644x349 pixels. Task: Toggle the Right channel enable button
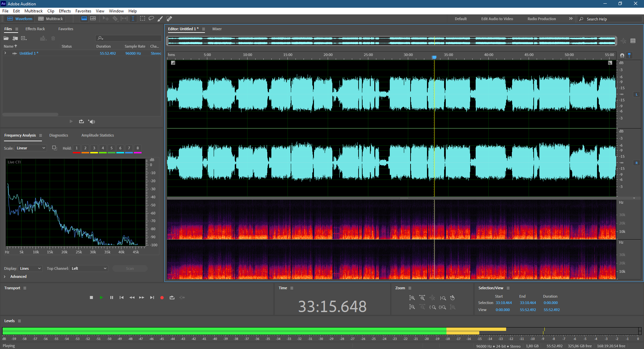click(637, 163)
